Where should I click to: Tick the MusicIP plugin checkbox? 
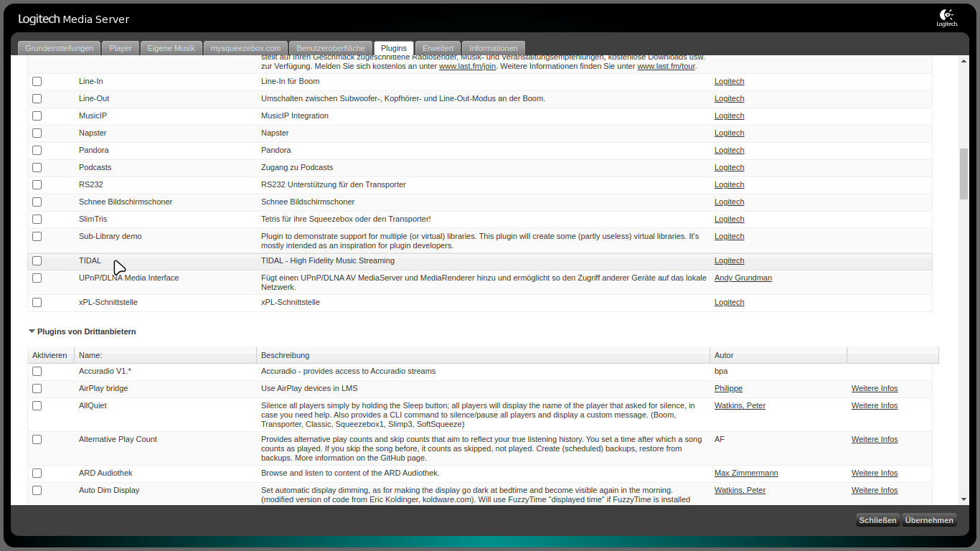coord(37,116)
